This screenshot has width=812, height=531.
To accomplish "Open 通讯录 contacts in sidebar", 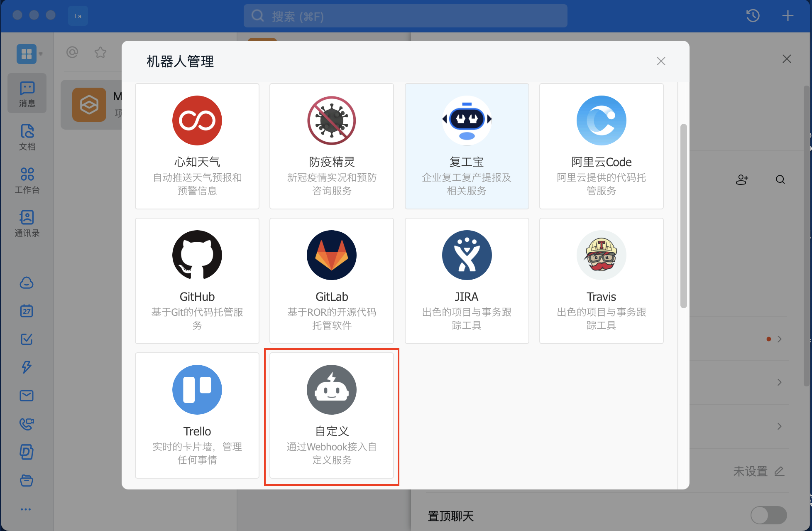I will 27,224.
